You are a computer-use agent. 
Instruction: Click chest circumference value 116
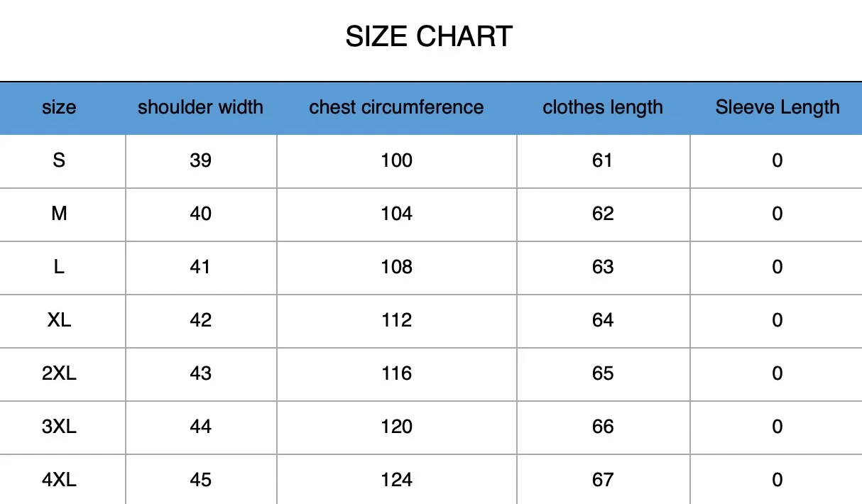[x=396, y=373]
